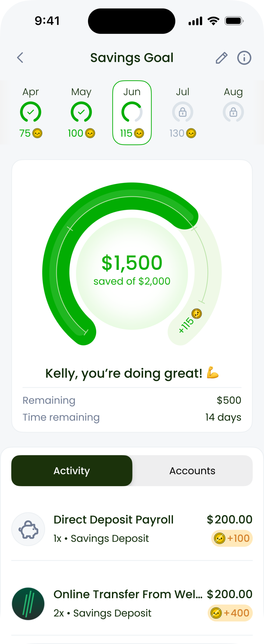Open the edit pencil icon
Image resolution: width=264 pixels, height=644 pixels.
(222, 58)
